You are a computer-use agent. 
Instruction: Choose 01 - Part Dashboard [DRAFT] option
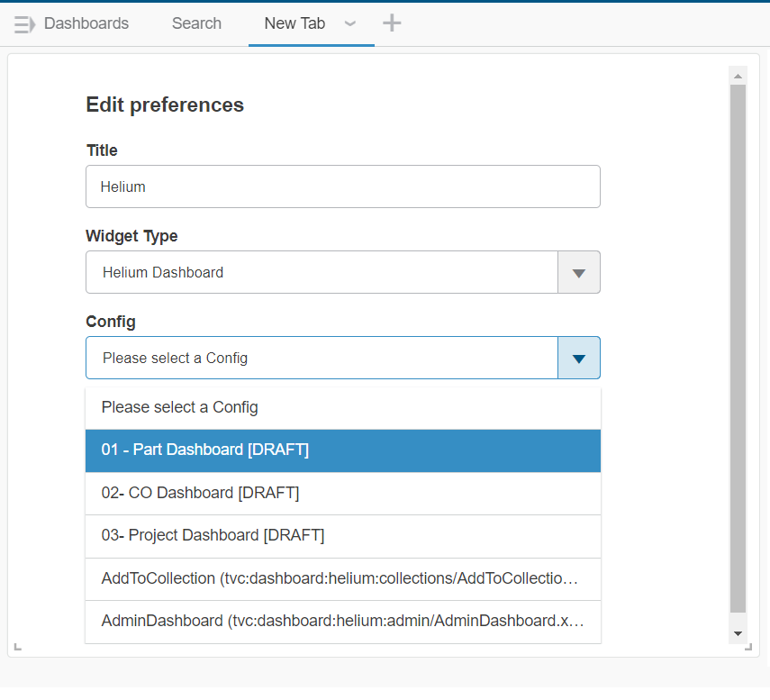(342, 450)
